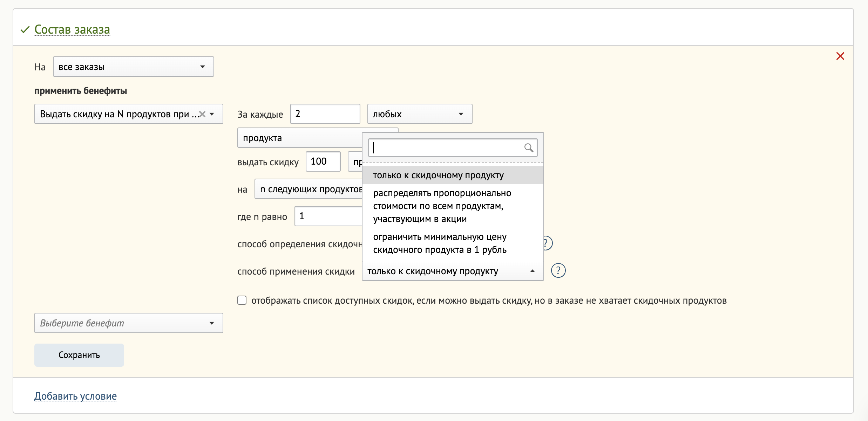868x421 pixels.
Task: Focus the discount value field with 100
Action: pyautogui.click(x=323, y=161)
